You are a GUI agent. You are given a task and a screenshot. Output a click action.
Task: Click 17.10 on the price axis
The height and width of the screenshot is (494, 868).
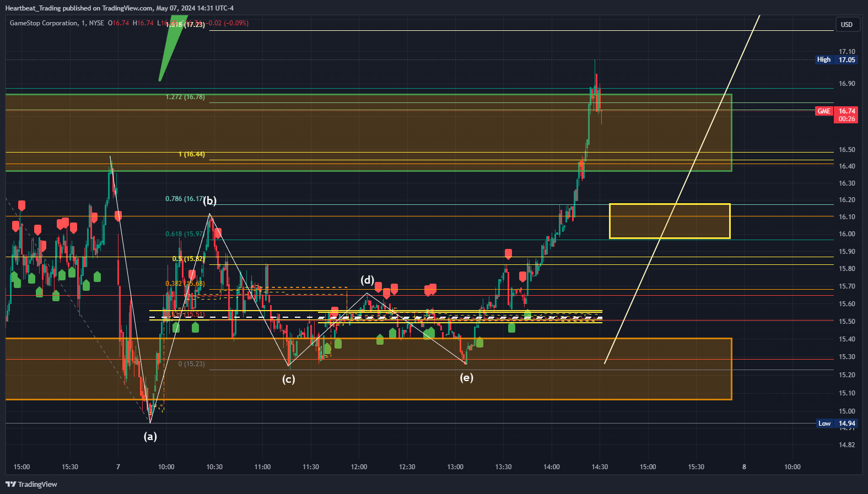pos(847,52)
